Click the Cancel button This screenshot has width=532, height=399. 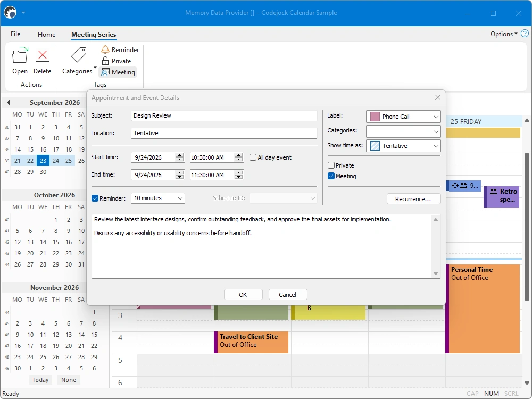(288, 295)
